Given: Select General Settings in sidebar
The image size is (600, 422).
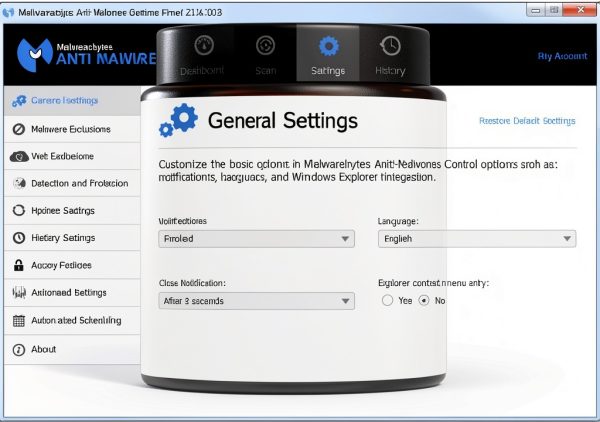Looking at the screenshot, I should click(72, 101).
